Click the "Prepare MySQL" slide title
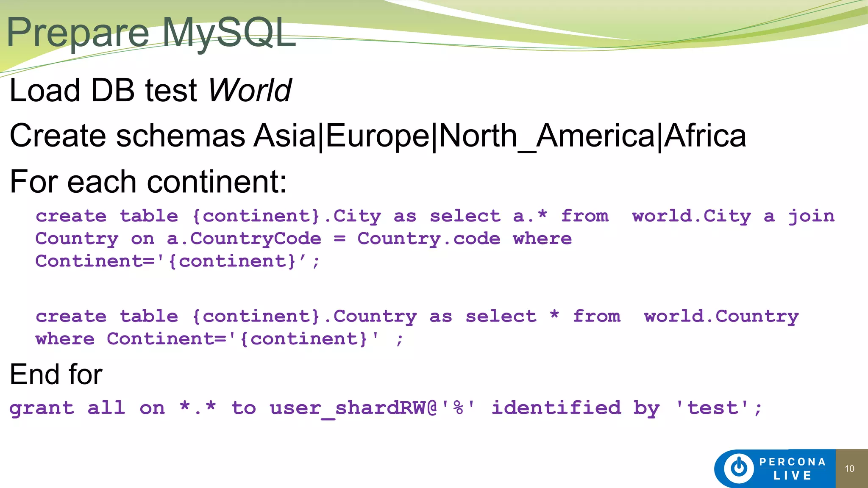Image resolution: width=868 pixels, height=488 pixels. tap(151, 33)
